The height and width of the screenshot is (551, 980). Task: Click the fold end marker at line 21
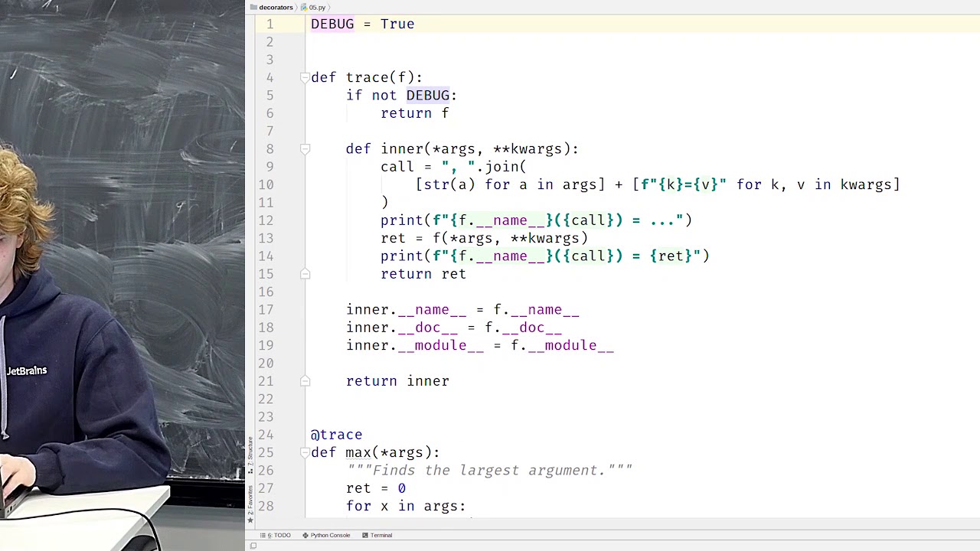pyautogui.click(x=305, y=381)
